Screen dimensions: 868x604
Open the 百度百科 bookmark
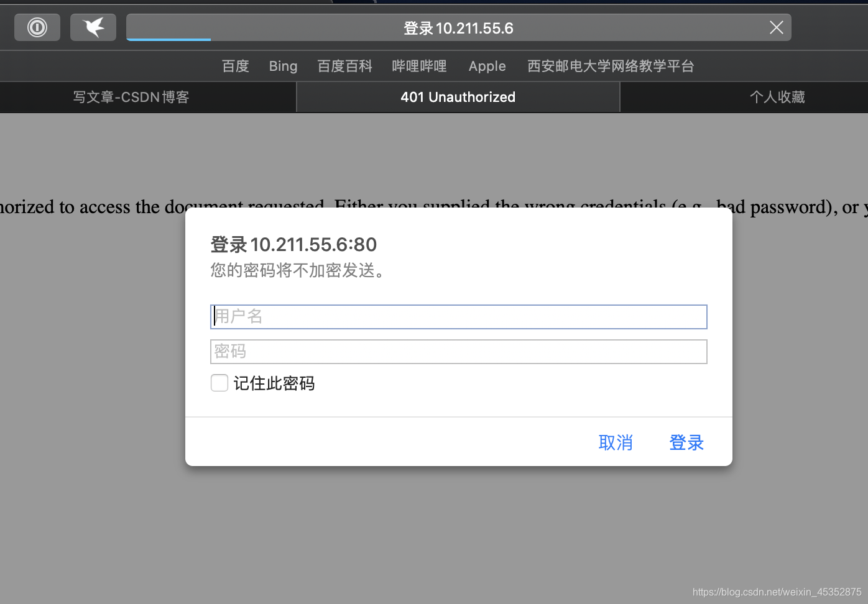(344, 66)
